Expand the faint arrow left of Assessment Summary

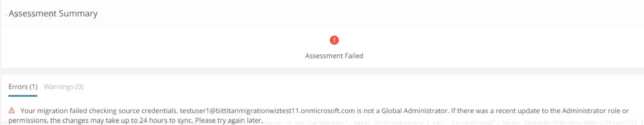coord(6,16)
